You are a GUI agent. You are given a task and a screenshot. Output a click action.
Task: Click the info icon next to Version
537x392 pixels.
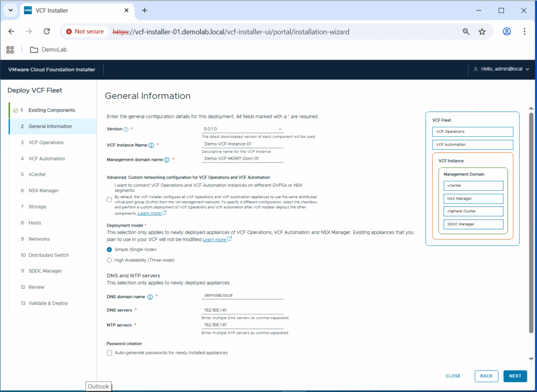click(x=126, y=129)
